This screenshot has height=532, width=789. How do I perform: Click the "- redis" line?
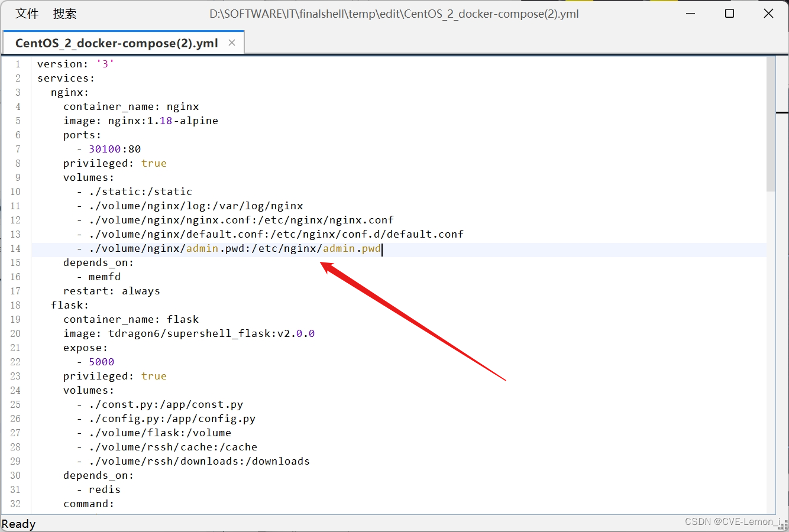click(99, 489)
